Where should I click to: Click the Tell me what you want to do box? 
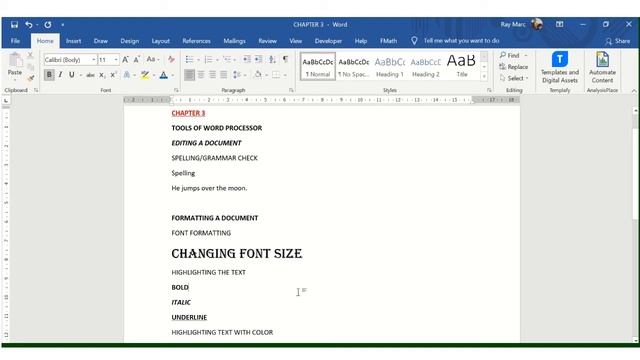point(456,41)
